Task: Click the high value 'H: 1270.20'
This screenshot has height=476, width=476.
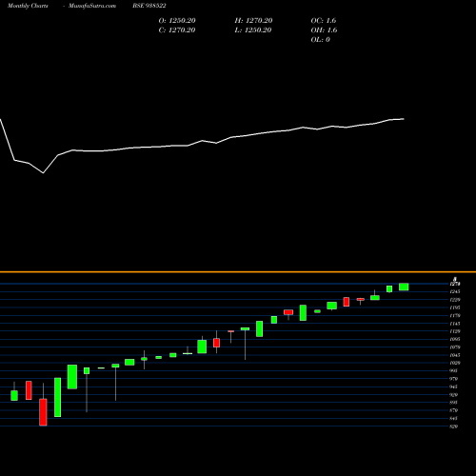Action: [253, 21]
